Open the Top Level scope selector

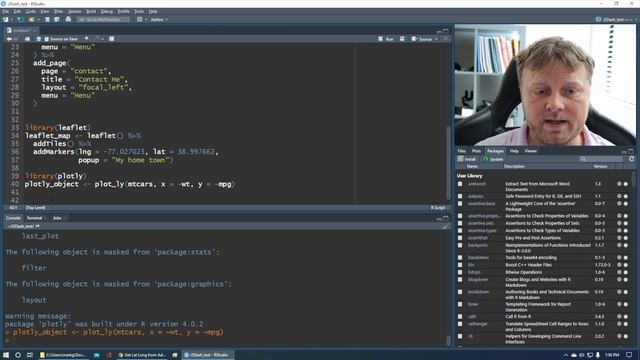click(36, 208)
